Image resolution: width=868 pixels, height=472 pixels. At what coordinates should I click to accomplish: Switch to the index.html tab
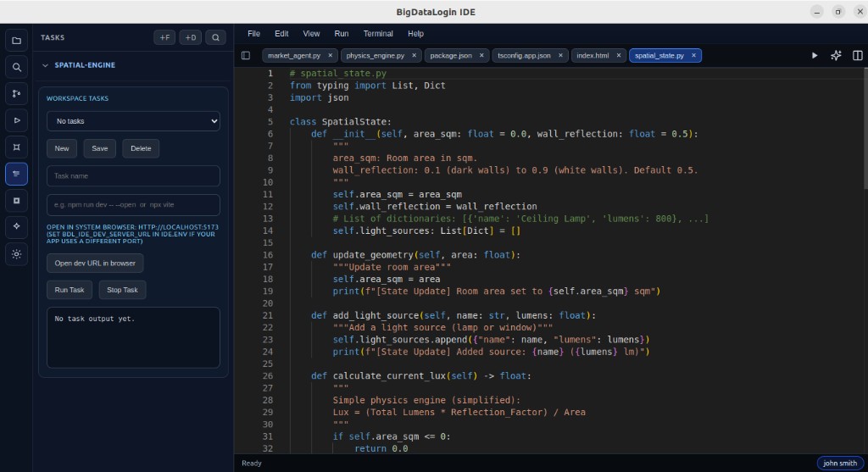(593, 55)
